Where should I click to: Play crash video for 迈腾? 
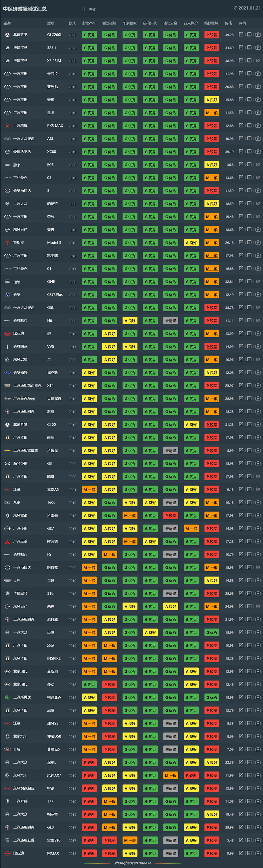point(258,632)
